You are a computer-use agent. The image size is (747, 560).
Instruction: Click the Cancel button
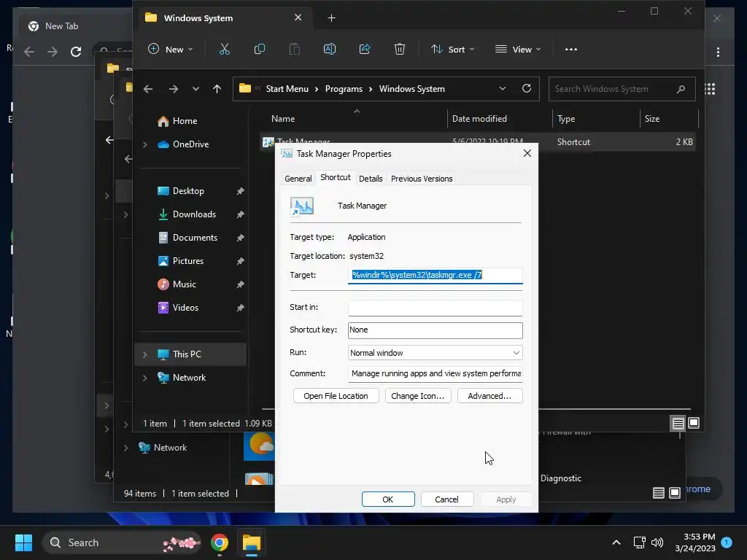tap(447, 499)
